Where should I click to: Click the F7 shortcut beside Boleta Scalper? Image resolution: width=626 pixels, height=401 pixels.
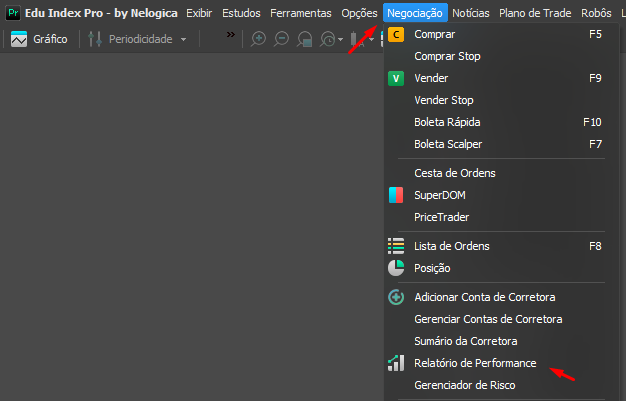[x=595, y=144]
